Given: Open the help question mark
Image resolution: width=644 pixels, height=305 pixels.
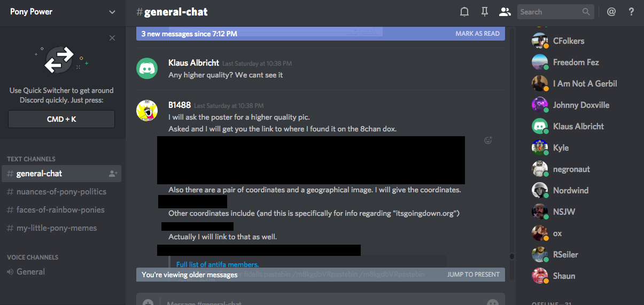Looking at the screenshot, I should (x=631, y=12).
